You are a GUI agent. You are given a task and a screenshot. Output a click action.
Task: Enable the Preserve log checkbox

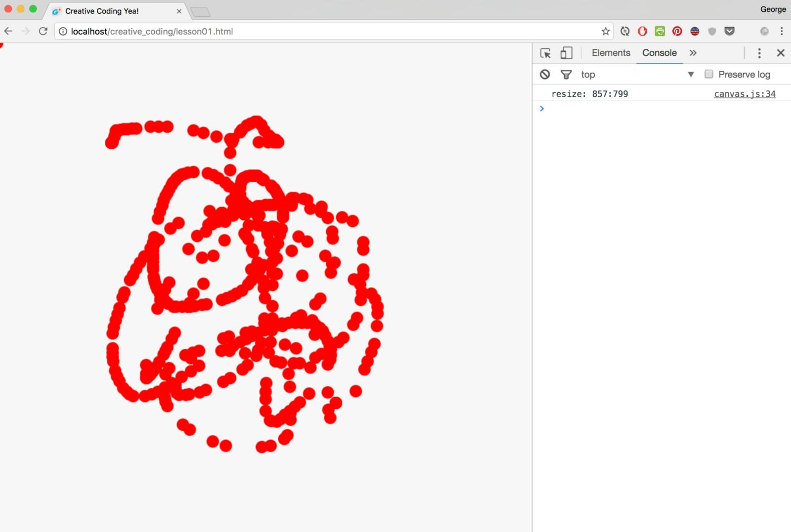point(709,74)
